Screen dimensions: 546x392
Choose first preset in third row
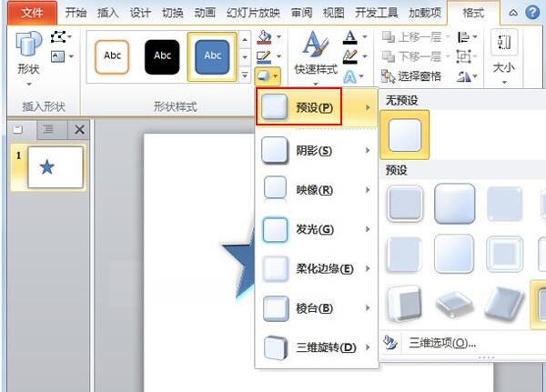tap(404, 303)
